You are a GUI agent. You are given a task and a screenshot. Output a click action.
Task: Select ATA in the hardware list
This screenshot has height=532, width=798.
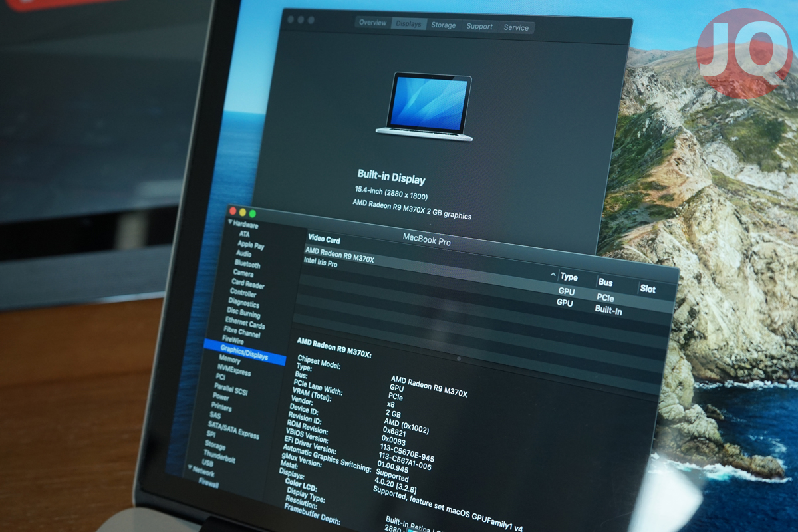(245, 234)
